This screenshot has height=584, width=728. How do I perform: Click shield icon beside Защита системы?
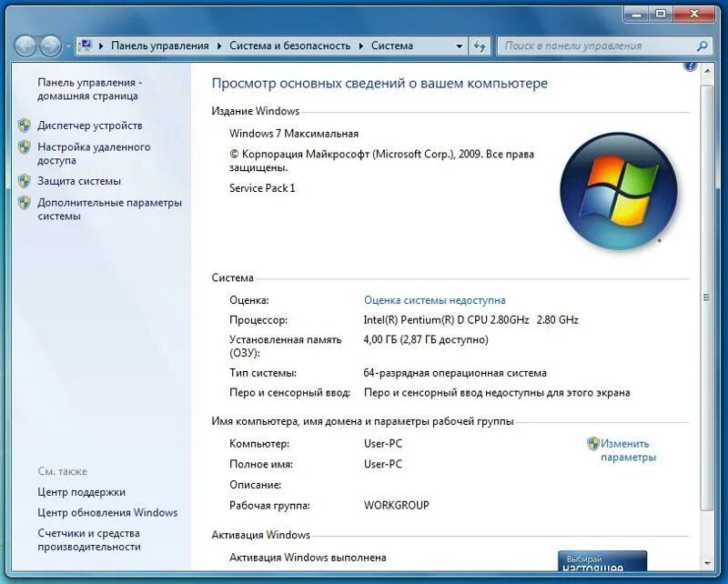coord(25,181)
